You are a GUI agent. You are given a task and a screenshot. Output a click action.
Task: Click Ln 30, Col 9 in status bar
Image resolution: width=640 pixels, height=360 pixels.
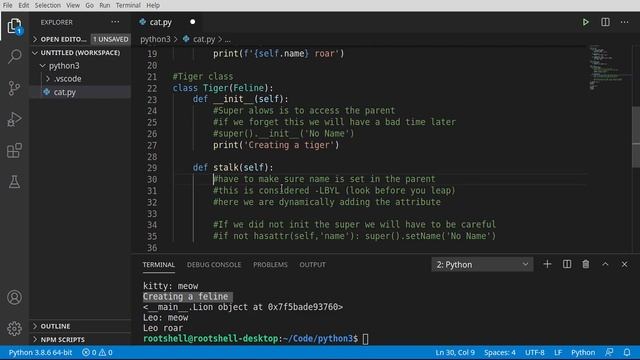tap(455, 352)
